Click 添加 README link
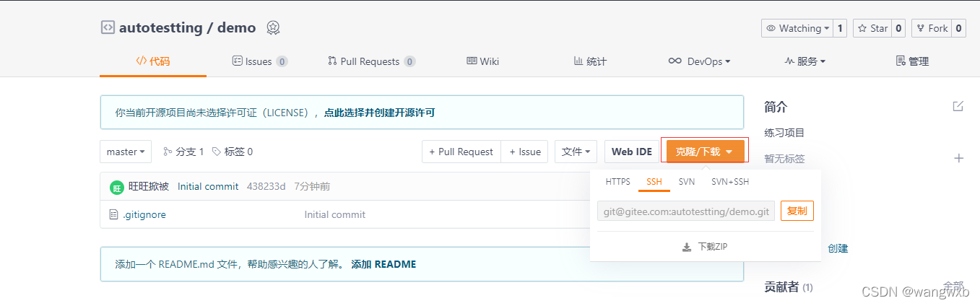This screenshot has height=306, width=980. 383,264
